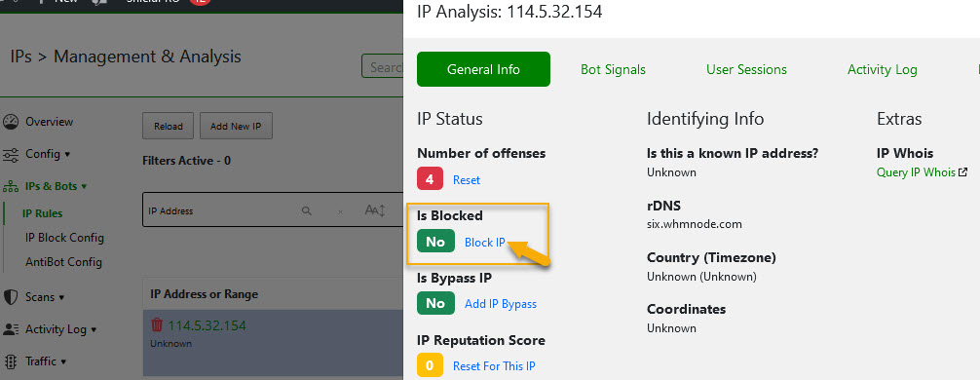The height and width of the screenshot is (380, 980).
Task: Click the Block IP link
Action: [x=484, y=243]
